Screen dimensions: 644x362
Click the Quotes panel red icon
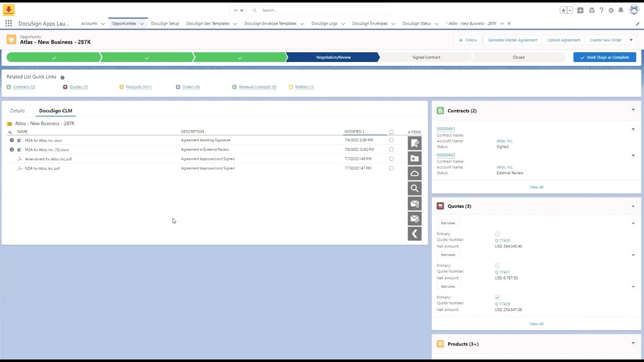click(x=440, y=206)
